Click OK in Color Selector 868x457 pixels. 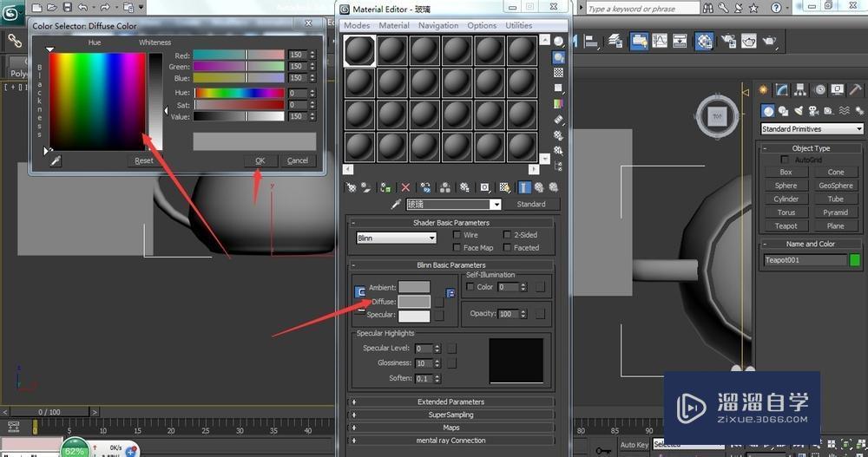[260, 160]
